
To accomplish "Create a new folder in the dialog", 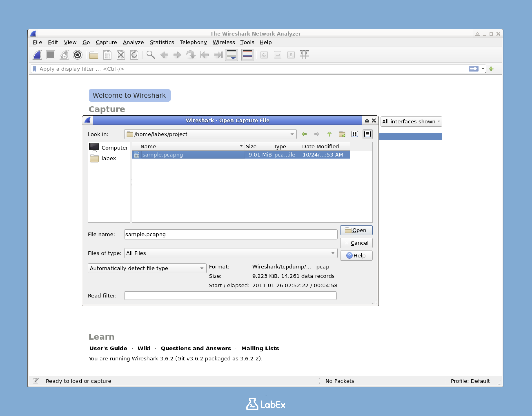I will (x=342, y=134).
